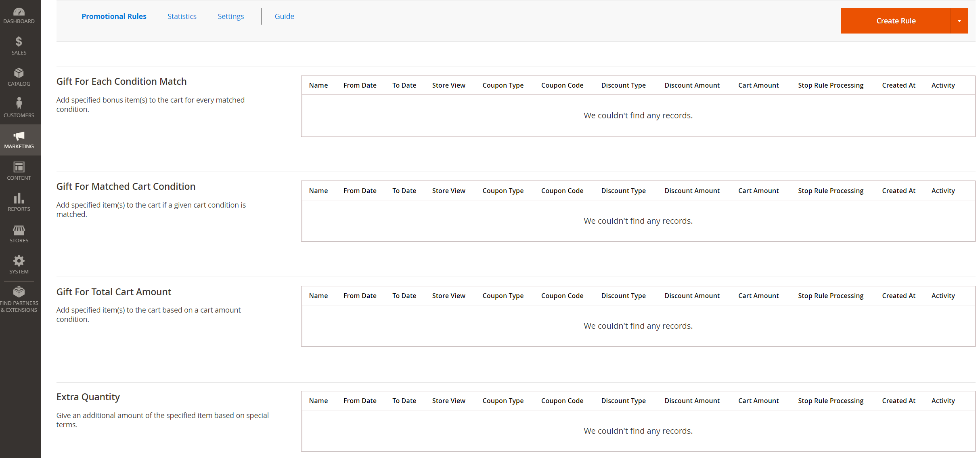Viewport: 980px width, 458px height.
Task: Click Name header in Gift For Total Cart Amount table
Action: click(318, 296)
